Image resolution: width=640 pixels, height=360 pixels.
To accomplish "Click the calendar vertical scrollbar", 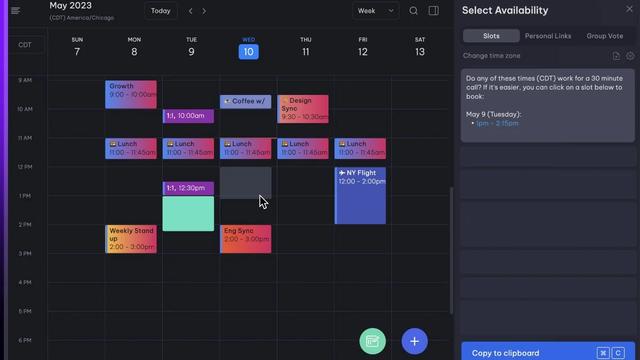I will 451,251.
